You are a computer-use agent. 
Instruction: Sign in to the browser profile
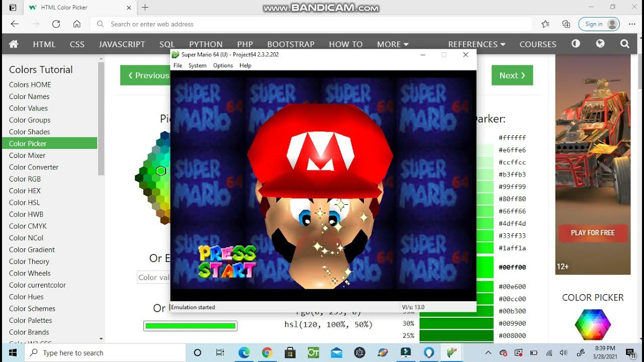tap(599, 24)
